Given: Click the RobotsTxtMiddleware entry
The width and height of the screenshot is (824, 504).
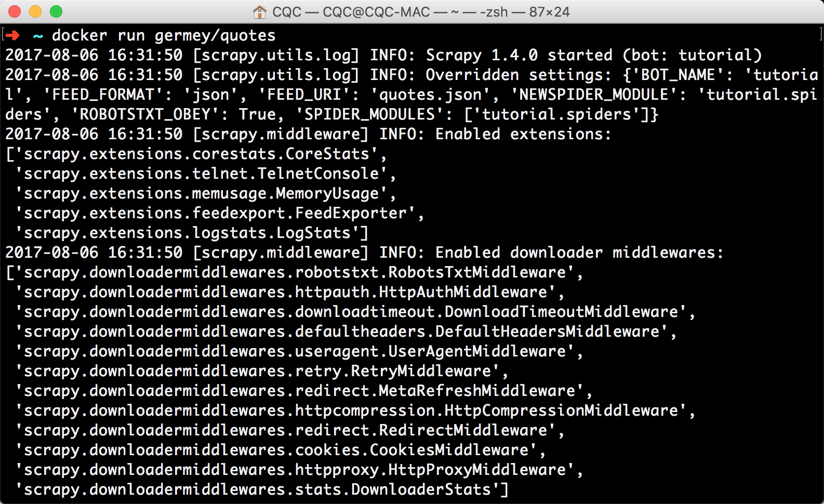Looking at the screenshot, I should tap(294, 272).
